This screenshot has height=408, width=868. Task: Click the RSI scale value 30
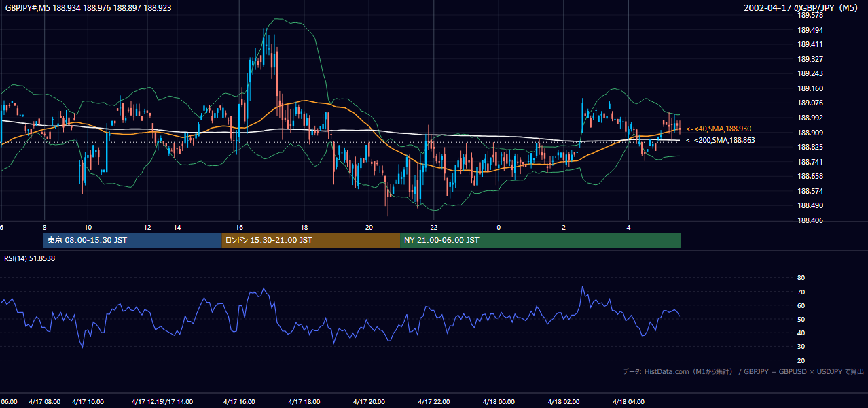tap(801, 347)
